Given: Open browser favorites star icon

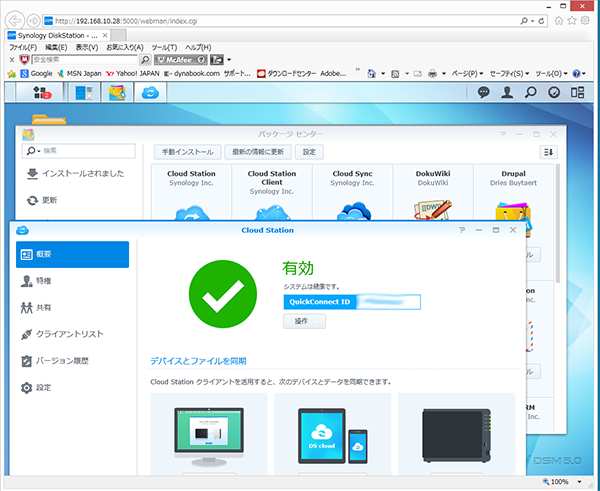Looking at the screenshot, I should click(x=572, y=21).
